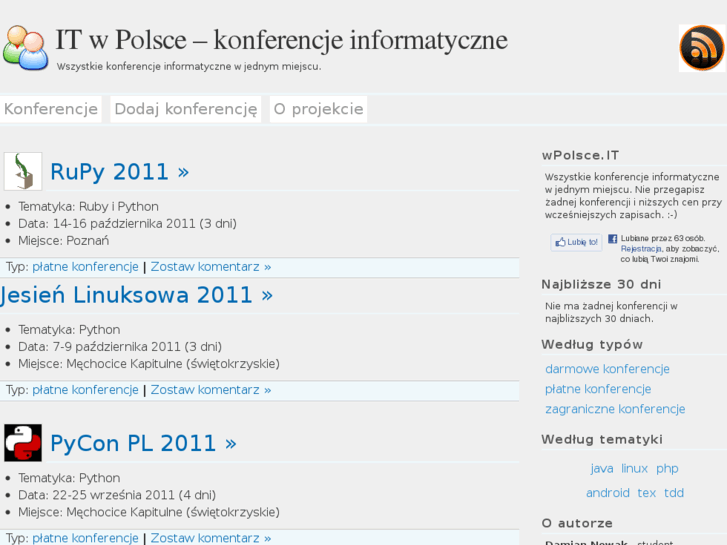Open the RuPy 2011 » heading link

[120, 172]
